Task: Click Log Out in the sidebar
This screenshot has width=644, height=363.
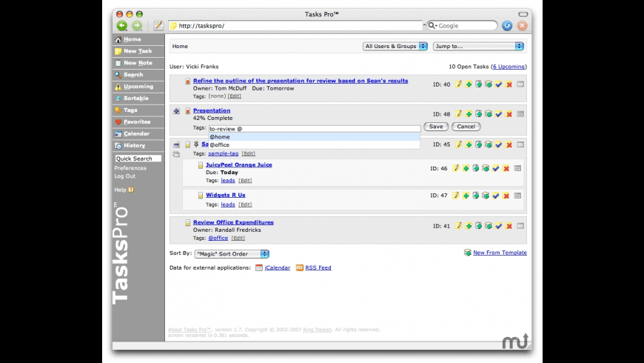Action: tap(125, 176)
